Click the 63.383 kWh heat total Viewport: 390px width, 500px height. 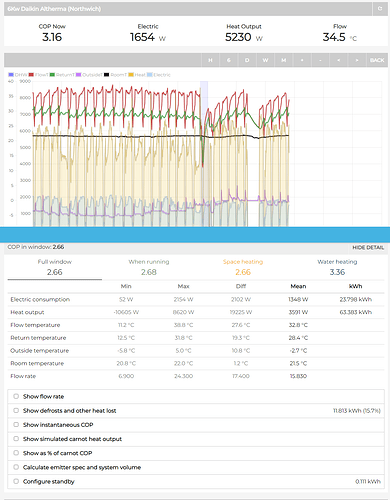(x=355, y=312)
